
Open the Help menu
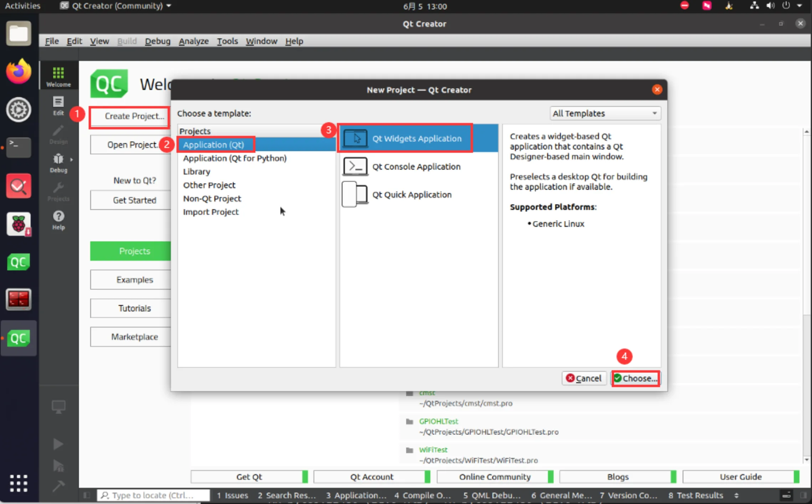[294, 41]
